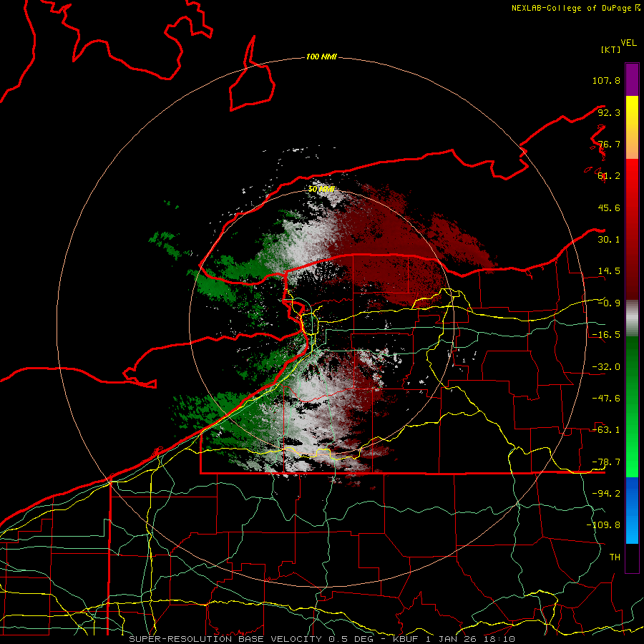Viewport: 644px width, 644px height.
Task: Click the -94.2 legend value
Action: pyautogui.click(x=606, y=494)
